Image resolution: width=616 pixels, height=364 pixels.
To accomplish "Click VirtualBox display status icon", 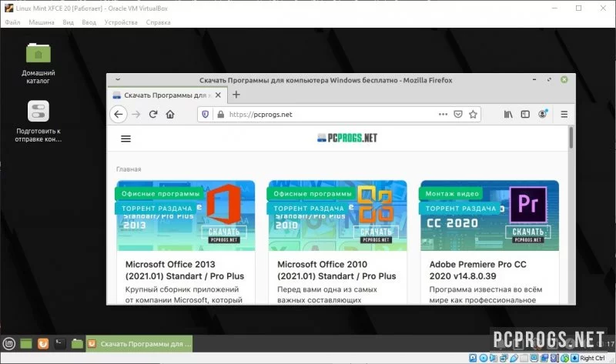I will 534,358.
